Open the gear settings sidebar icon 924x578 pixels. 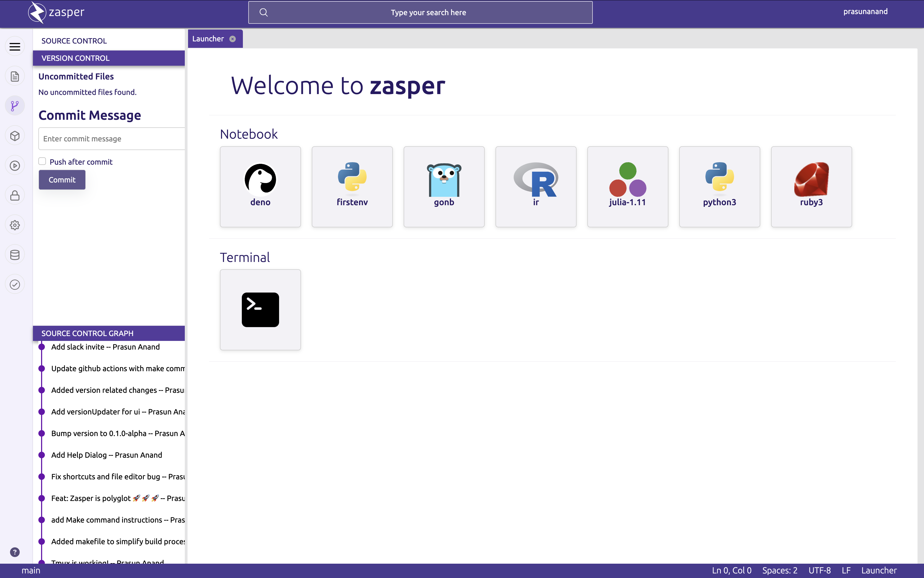click(x=15, y=225)
